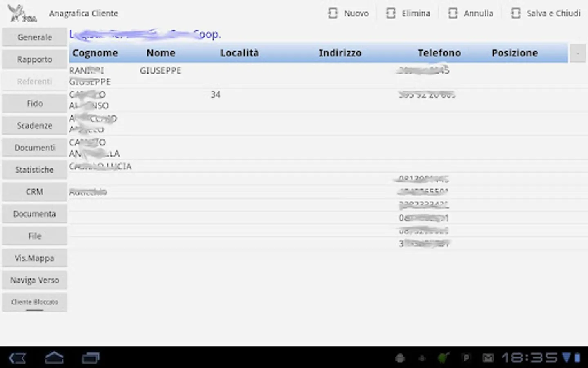The height and width of the screenshot is (368, 588).
Task: Tap the P notification icon
Action: coord(466,358)
